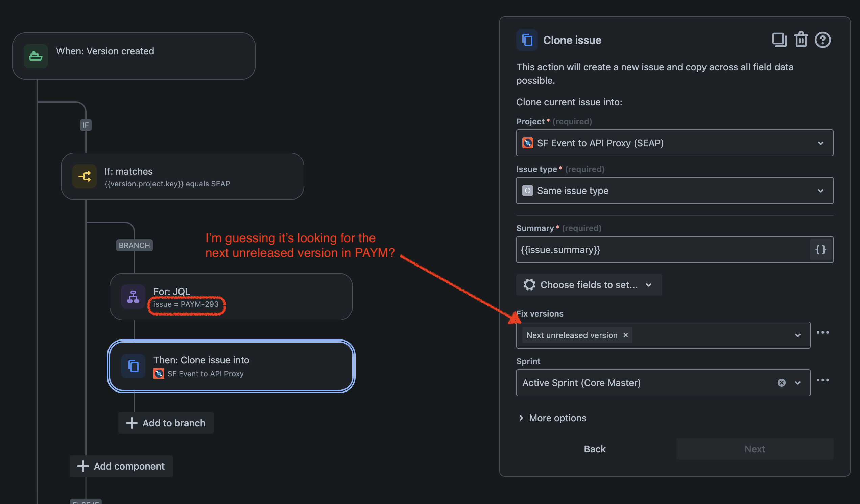The width and height of the screenshot is (860, 504).
Task: Click Clone issue into action icon
Action: click(133, 366)
